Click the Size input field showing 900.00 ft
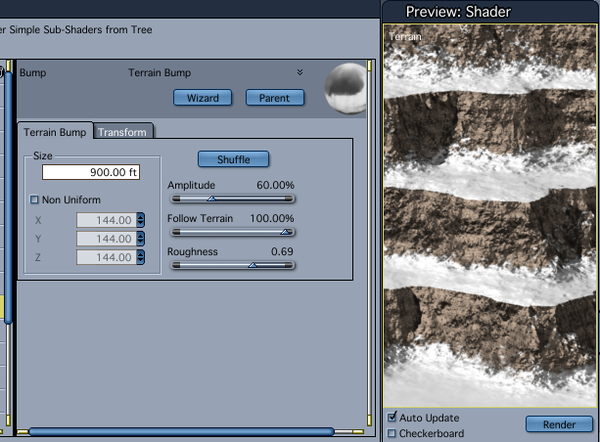Viewport: 600px width, 442px height. coord(91,172)
